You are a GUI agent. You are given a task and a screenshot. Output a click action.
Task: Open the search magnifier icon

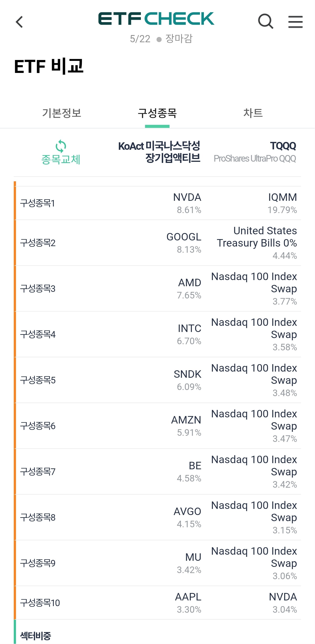[265, 21]
